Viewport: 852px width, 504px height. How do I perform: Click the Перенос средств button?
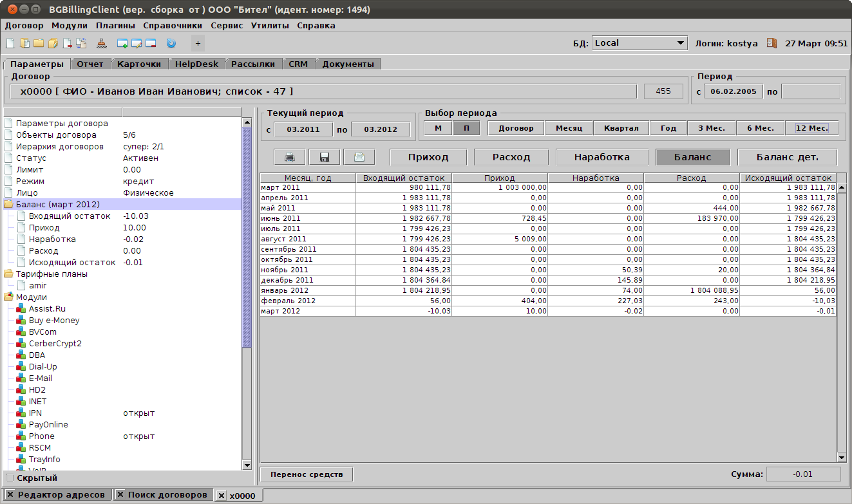pos(307,474)
